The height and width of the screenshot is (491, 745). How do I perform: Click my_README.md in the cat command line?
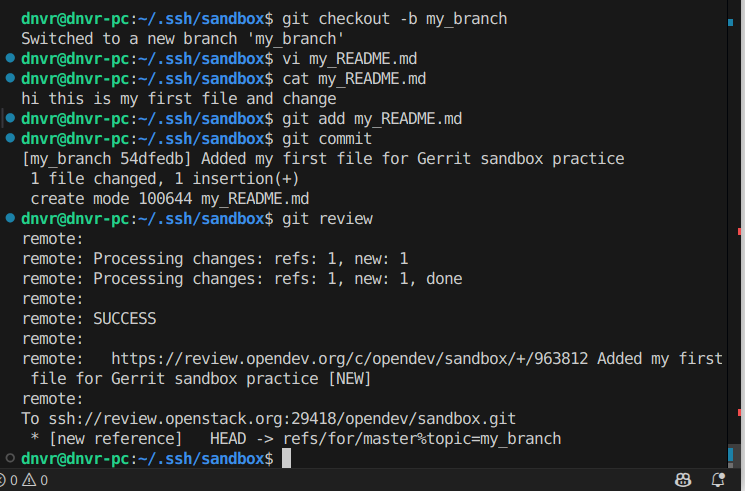tap(372, 79)
